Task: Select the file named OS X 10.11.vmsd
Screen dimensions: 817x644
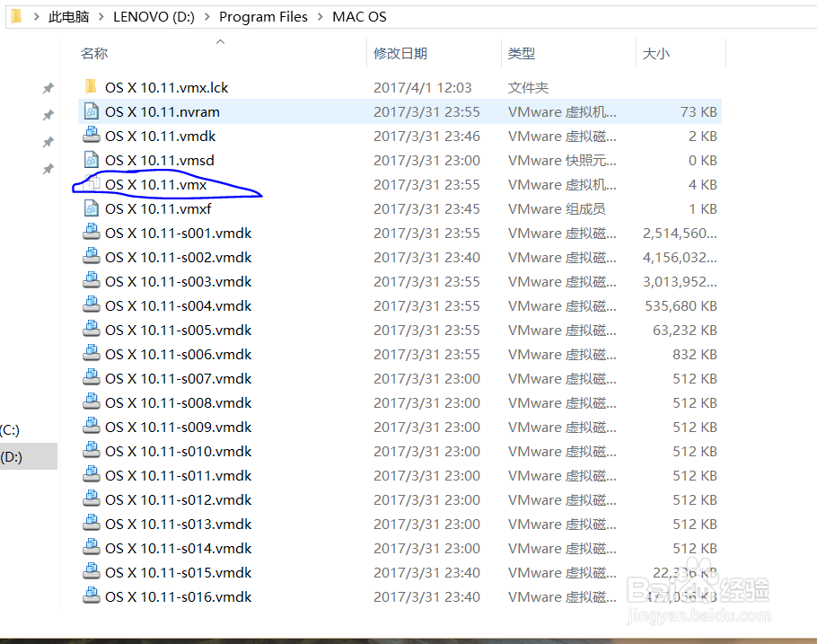Action: (x=160, y=161)
